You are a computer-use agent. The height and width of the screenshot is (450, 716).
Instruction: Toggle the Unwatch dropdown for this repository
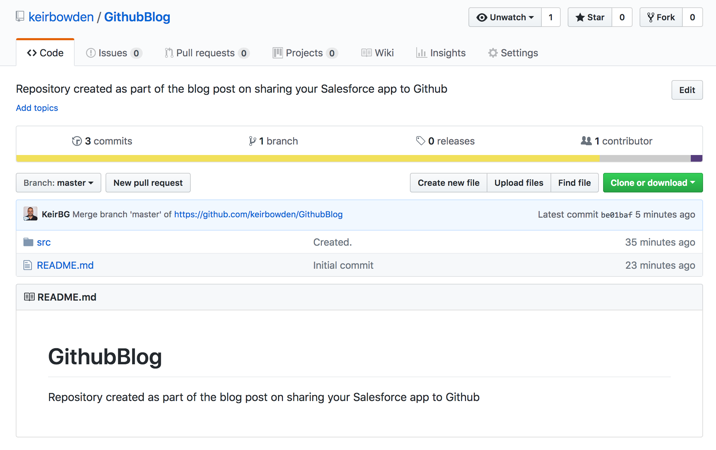(x=505, y=17)
